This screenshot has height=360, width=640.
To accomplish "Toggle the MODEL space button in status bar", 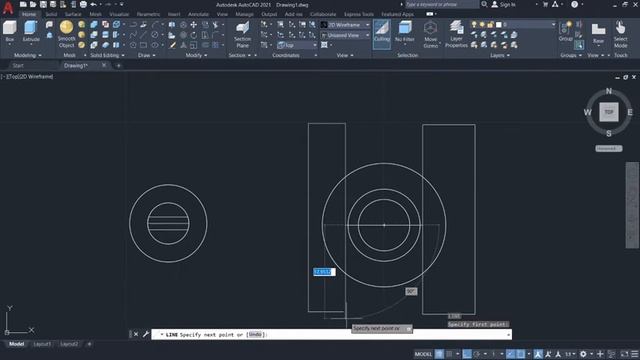I will (423, 354).
